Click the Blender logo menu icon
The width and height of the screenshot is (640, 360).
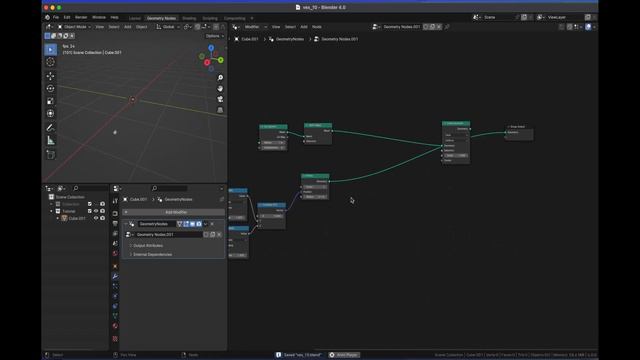[x=47, y=18]
